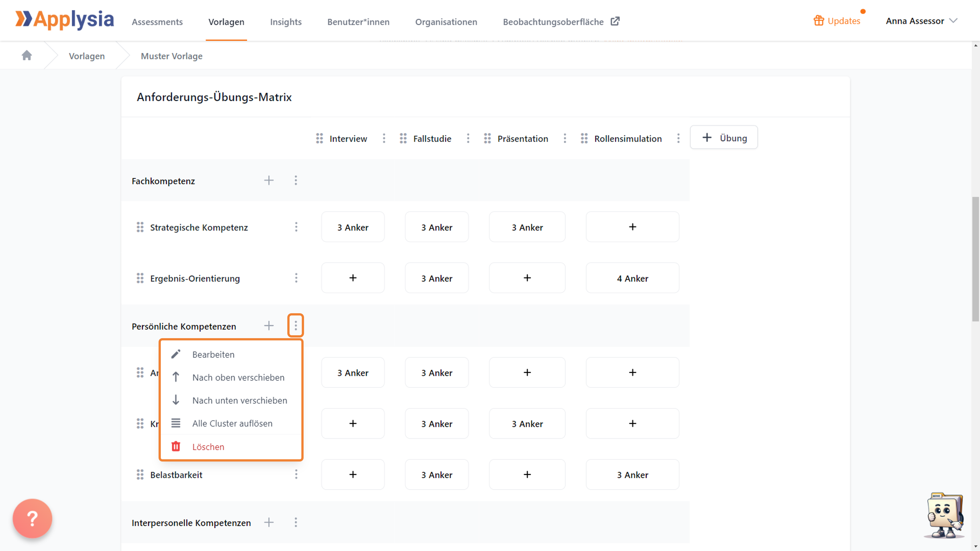
Task: Go to Vorlagen breadcrumb
Action: 87,56
